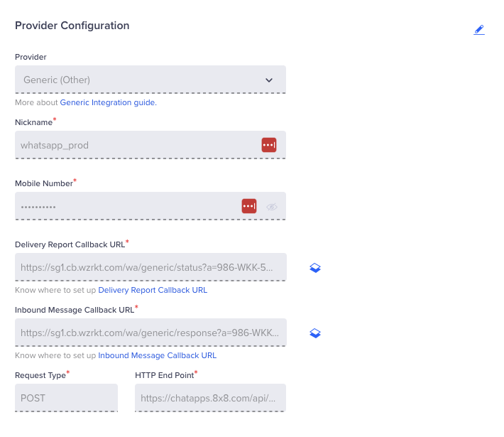Open the Request Type POST selector
Screen dimensions: 504x437
[66, 398]
